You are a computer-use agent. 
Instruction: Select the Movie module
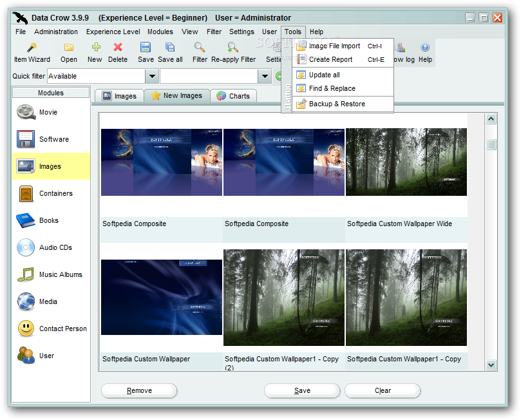click(51, 112)
